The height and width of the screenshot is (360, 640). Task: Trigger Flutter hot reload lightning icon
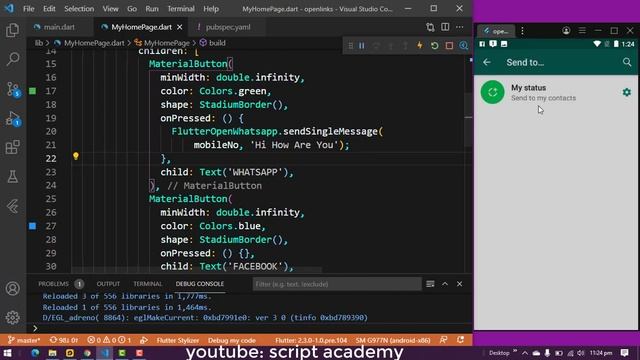pos(420,46)
